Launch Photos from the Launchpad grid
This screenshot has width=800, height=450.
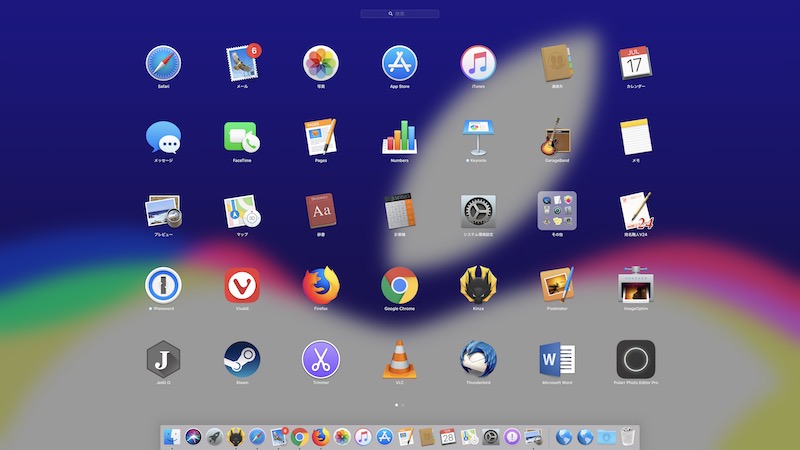pyautogui.click(x=321, y=63)
